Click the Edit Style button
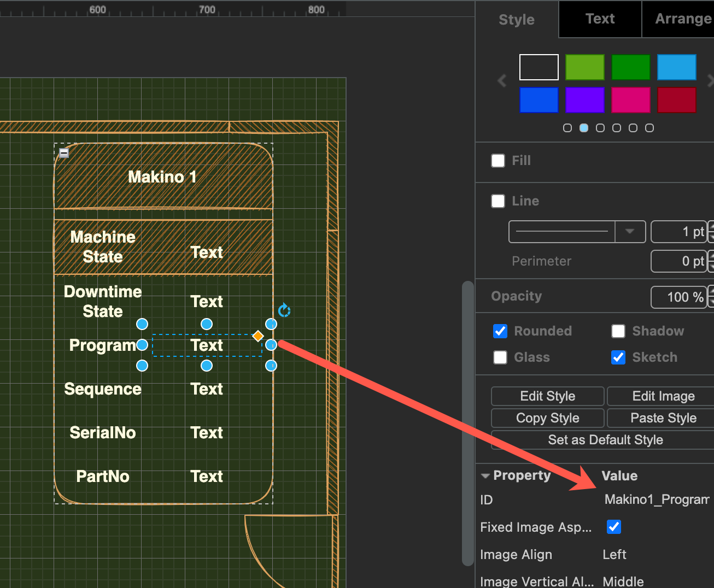Screen dimensions: 714x588 (x=547, y=396)
